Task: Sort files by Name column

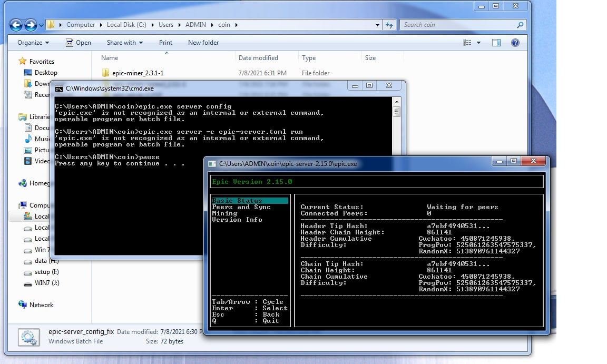Action: [110, 57]
